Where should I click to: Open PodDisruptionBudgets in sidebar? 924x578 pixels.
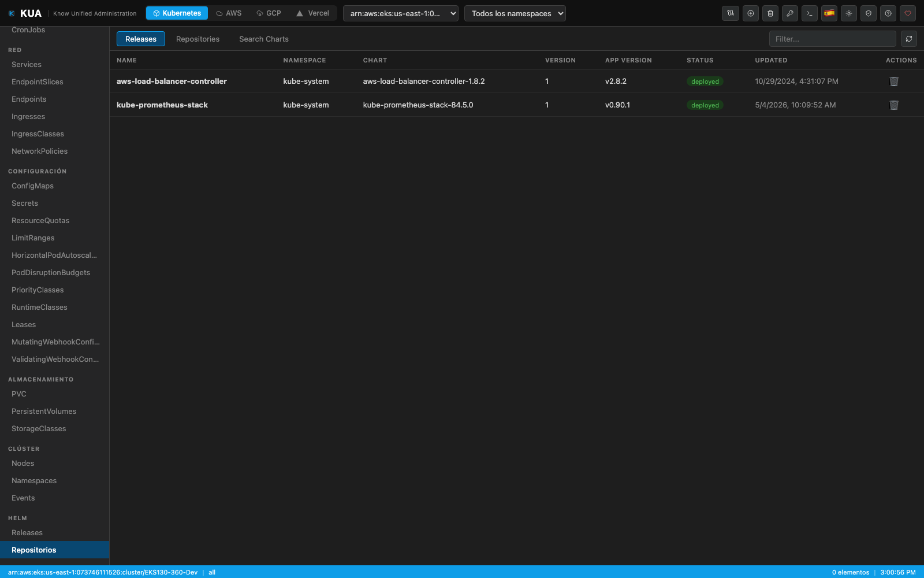point(55,273)
